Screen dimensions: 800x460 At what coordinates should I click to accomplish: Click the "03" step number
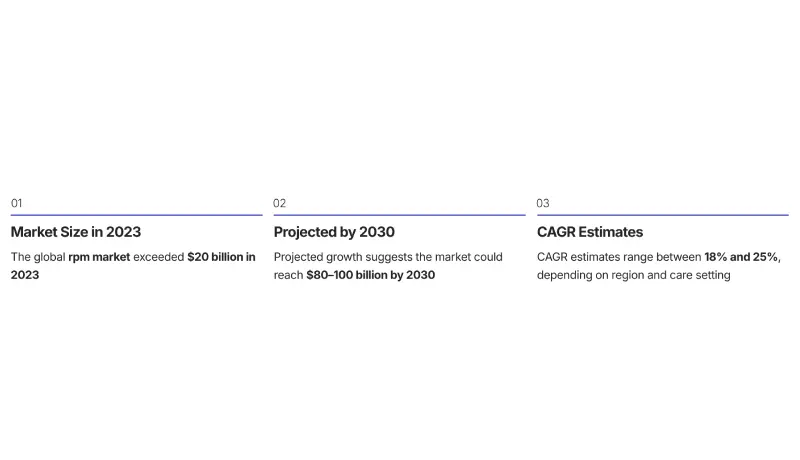click(543, 203)
